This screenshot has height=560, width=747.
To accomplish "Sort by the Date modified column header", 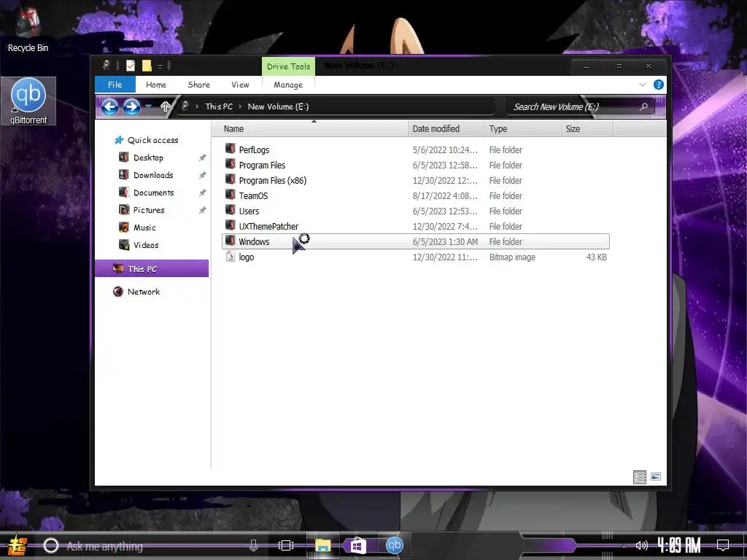I will point(446,128).
